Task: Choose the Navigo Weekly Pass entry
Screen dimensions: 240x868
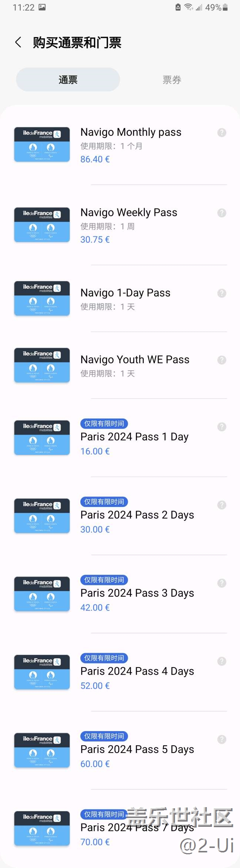Action: [x=129, y=212]
